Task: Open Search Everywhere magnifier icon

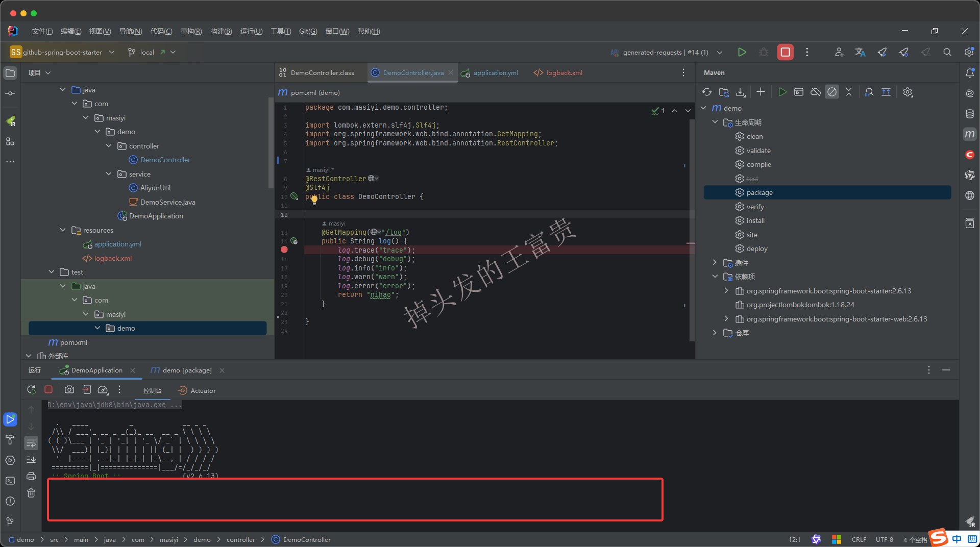Action: click(x=947, y=52)
